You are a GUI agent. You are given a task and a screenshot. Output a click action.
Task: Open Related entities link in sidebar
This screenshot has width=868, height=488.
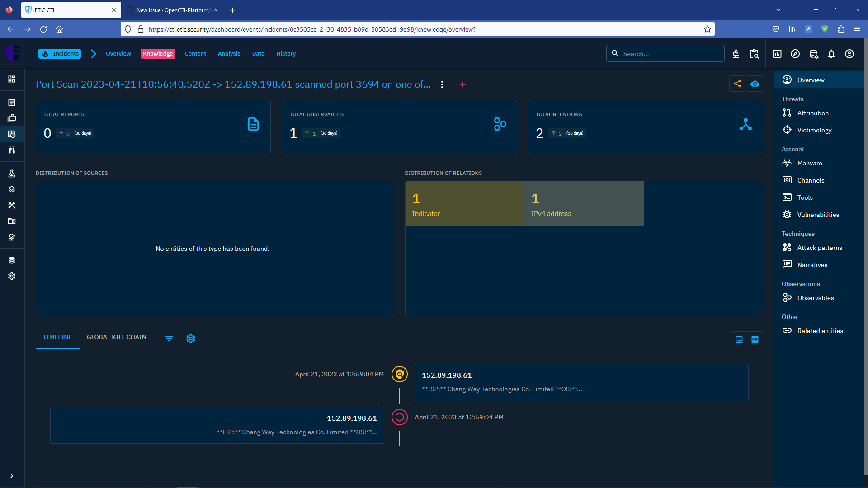click(820, 331)
